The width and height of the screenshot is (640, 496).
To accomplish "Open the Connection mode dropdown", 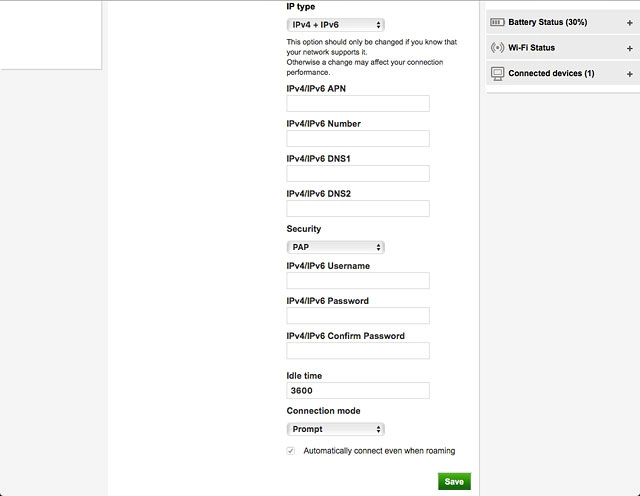I will point(335,429).
